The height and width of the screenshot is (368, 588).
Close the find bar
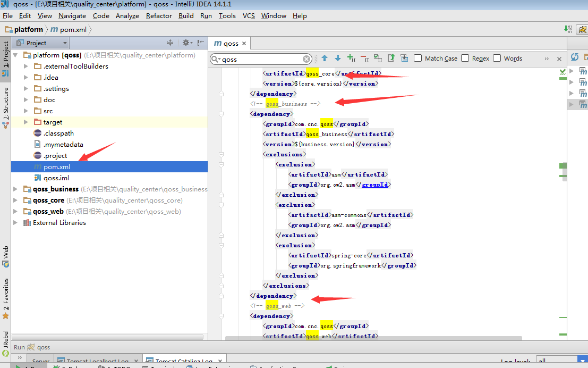point(559,59)
